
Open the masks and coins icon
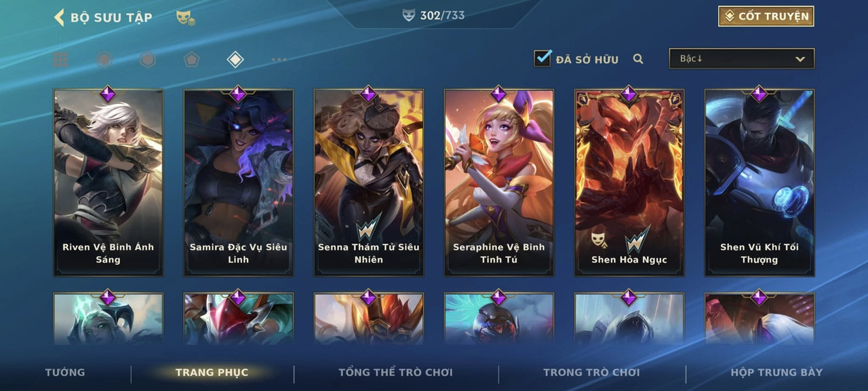[x=186, y=18]
